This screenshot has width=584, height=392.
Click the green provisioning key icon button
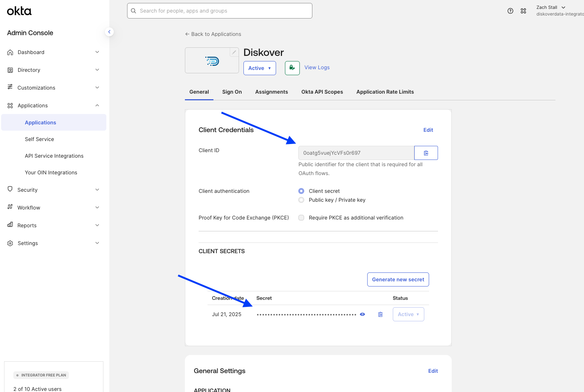(x=292, y=68)
